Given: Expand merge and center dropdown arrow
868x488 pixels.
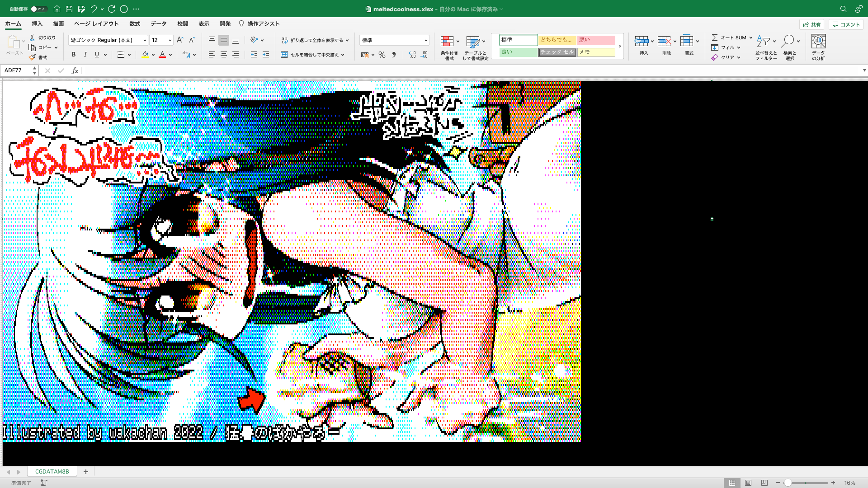Looking at the screenshot, I should (x=343, y=55).
